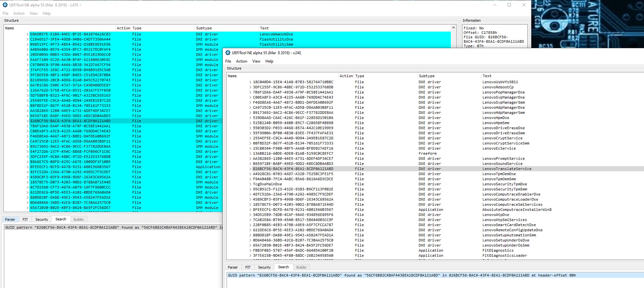This screenshot has width=644, height=288.
Task: Click the scroll-up arrow of the L470 structure tree
Action: pos(453,28)
